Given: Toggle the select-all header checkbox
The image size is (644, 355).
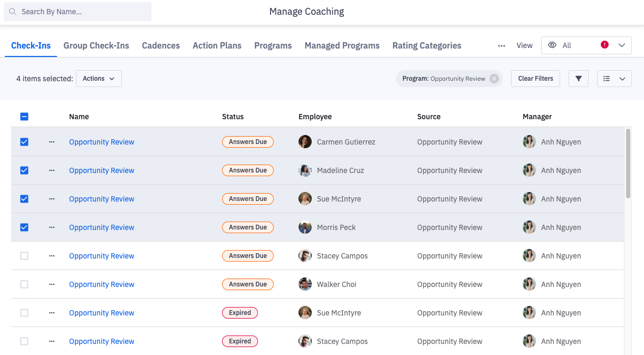Looking at the screenshot, I should pos(24,117).
